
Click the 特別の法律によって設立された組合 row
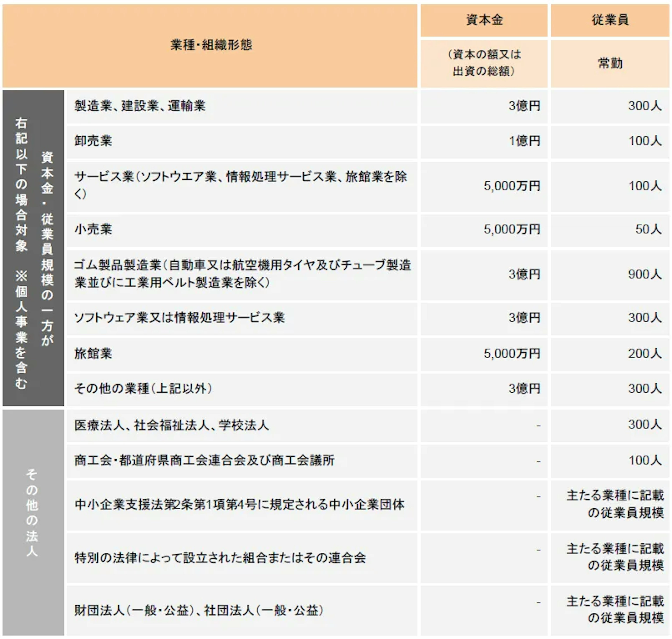pyautogui.click(x=220, y=558)
